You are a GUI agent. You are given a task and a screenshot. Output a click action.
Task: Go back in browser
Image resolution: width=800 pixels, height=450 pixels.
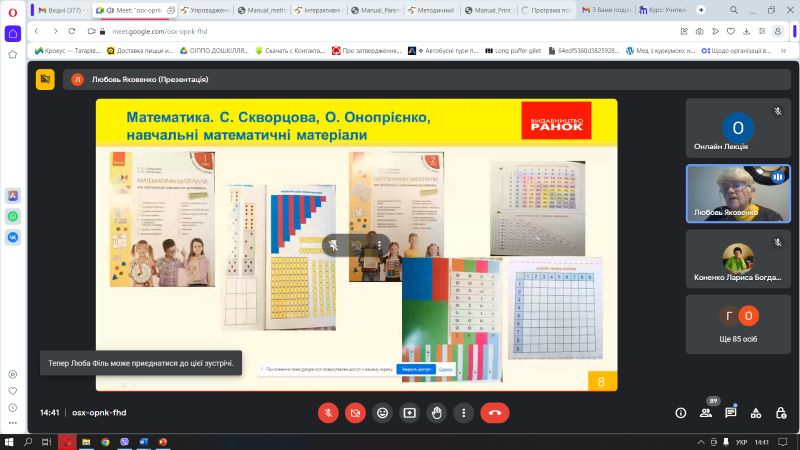[37, 31]
